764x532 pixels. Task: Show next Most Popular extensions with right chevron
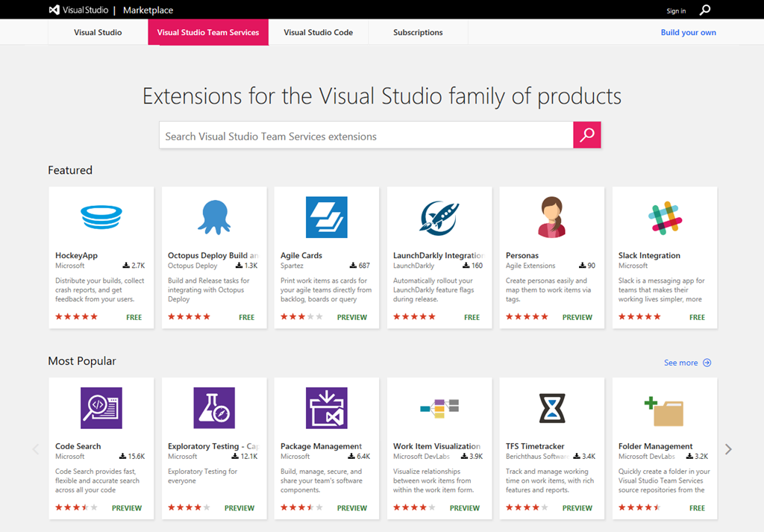pos(728,449)
